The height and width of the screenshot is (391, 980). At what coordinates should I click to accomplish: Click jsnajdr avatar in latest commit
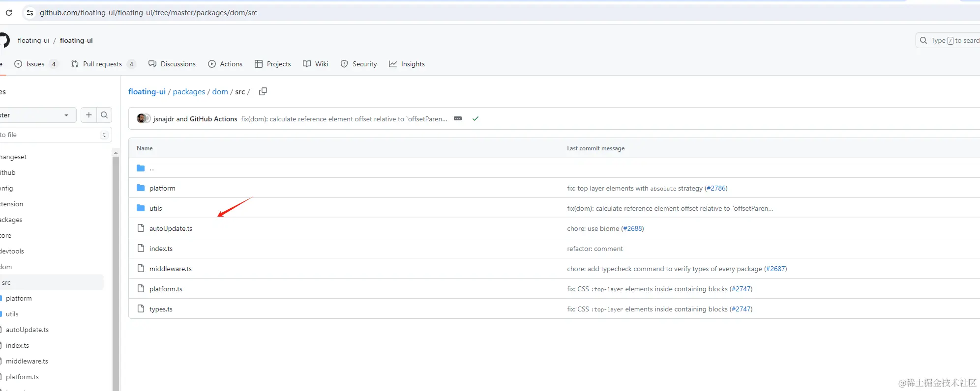point(142,118)
